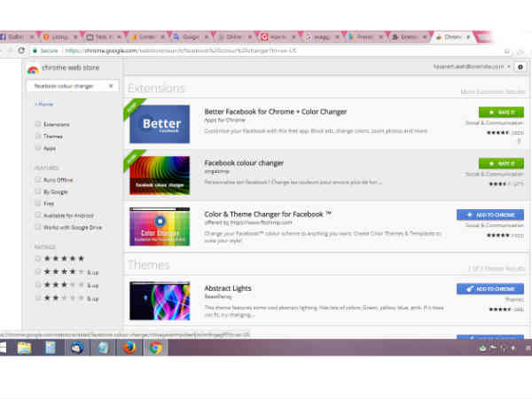532x399 pixels.
Task: Enable the Runs Offline checkbox
Action: (x=38, y=179)
